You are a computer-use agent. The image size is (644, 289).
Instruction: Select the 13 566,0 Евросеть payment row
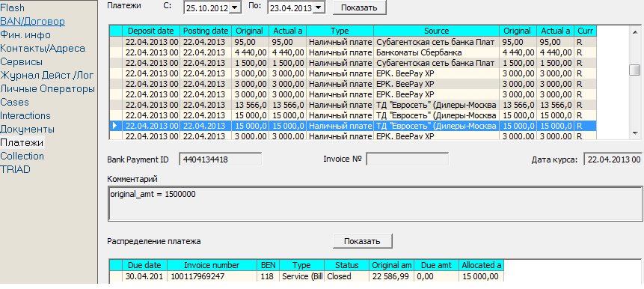point(353,104)
